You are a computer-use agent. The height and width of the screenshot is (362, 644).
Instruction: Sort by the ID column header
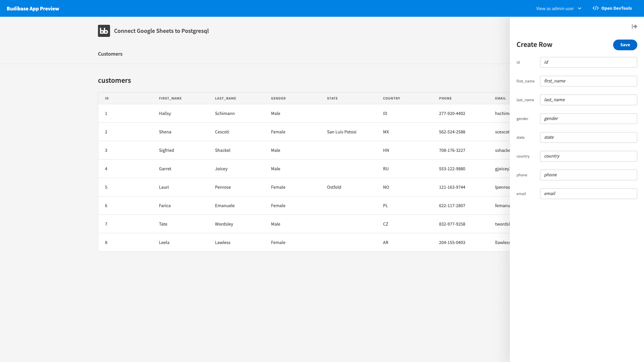(107, 99)
